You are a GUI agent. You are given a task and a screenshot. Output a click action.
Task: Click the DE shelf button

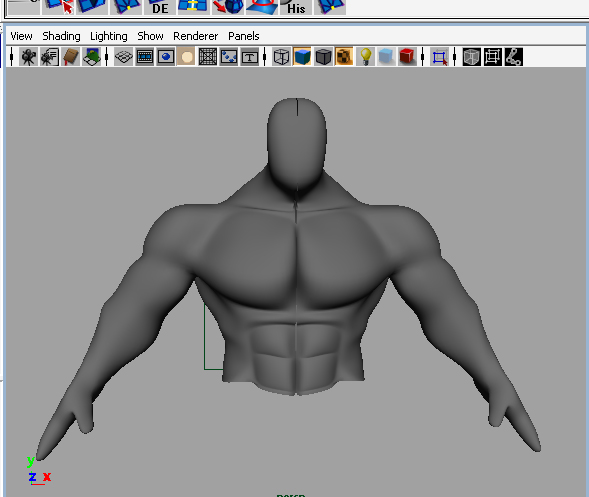[x=160, y=7]
